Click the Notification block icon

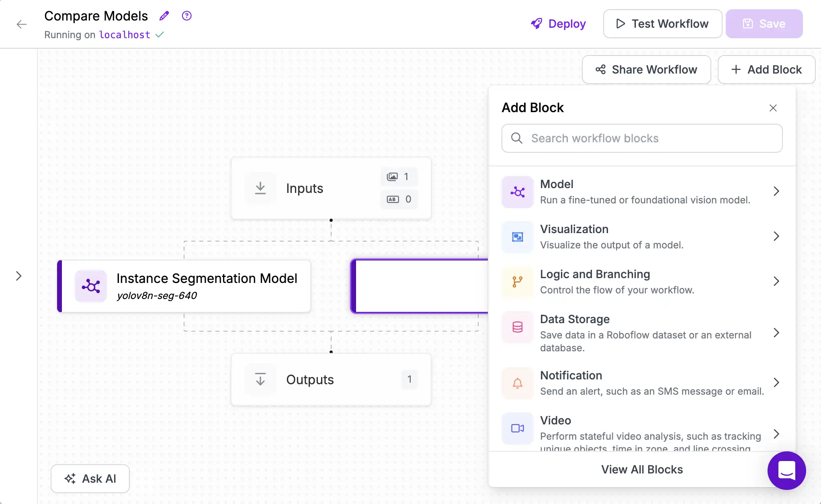(517, 383)
